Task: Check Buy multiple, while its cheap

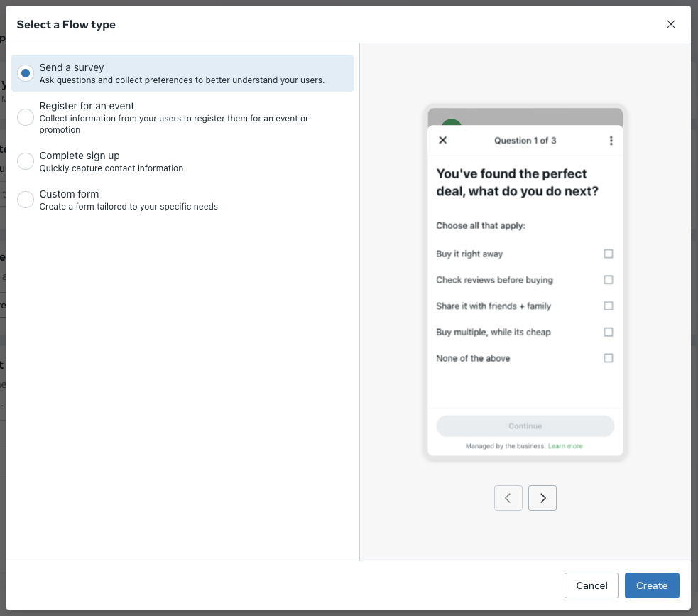Action: click(608, 332)
